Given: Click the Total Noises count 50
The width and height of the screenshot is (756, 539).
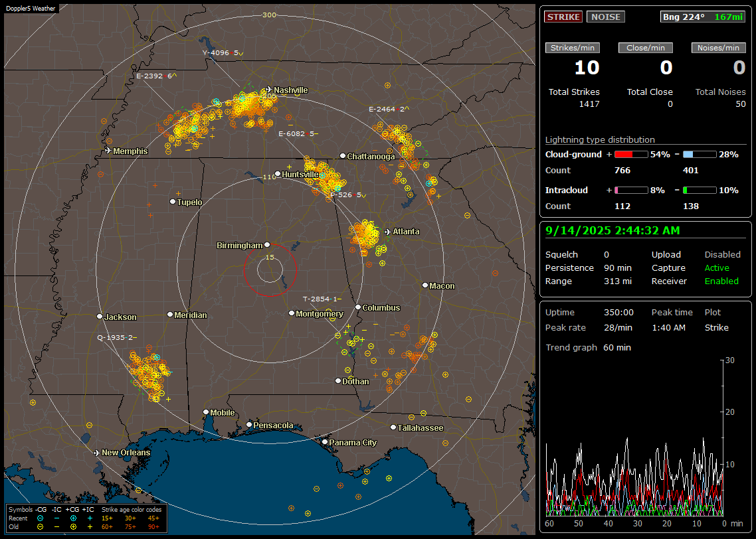Looking at the screenshot, I should pos(741,104).
